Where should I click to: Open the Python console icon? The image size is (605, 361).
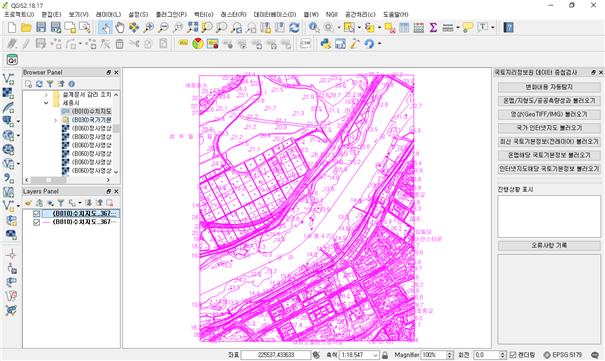point(326,44)
